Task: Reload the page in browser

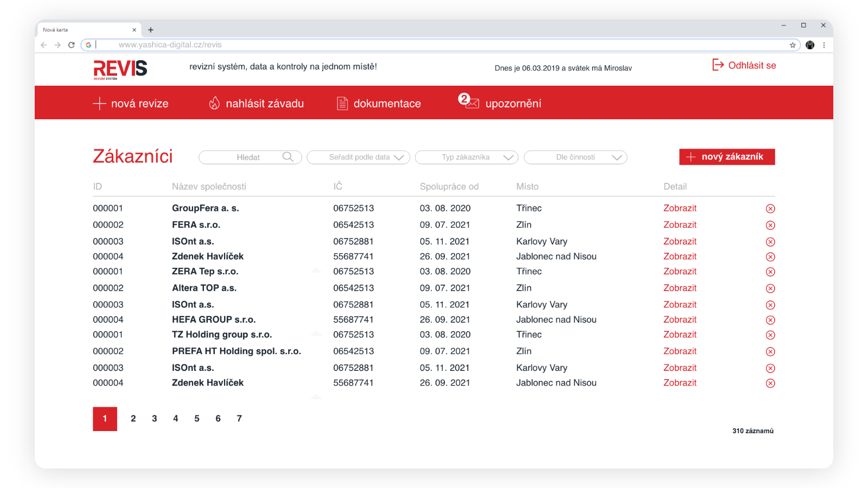Action: click(x=71, y=45)
